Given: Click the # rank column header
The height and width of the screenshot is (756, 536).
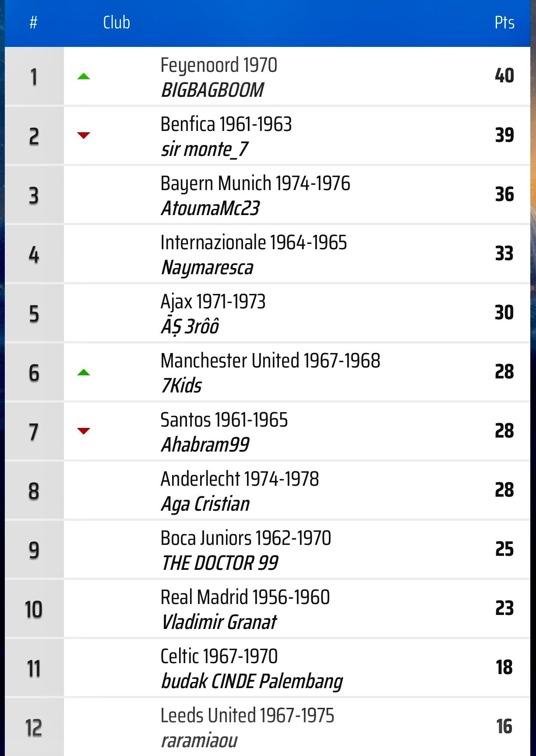Looking at the screenshot, I should [x=33, y=23].
